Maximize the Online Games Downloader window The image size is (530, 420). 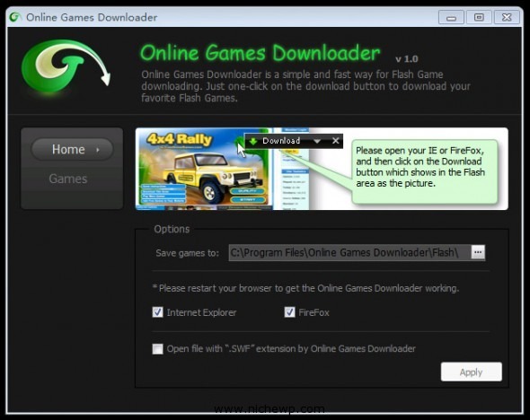479,17
